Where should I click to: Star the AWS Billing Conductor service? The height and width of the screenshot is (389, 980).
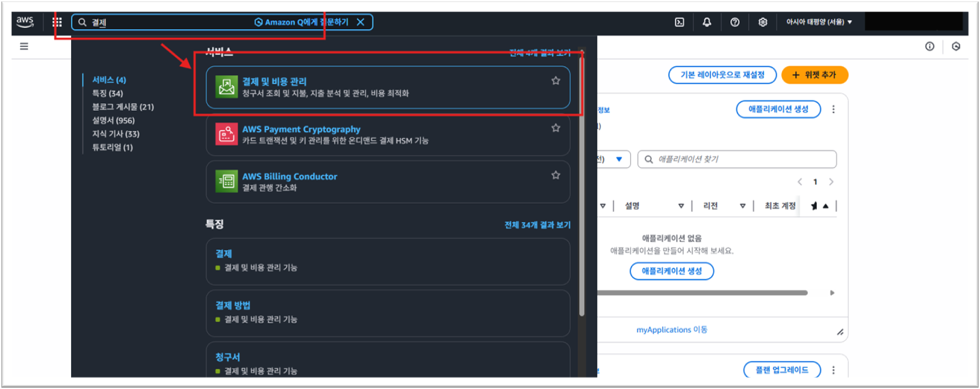[x=556, y=176]
